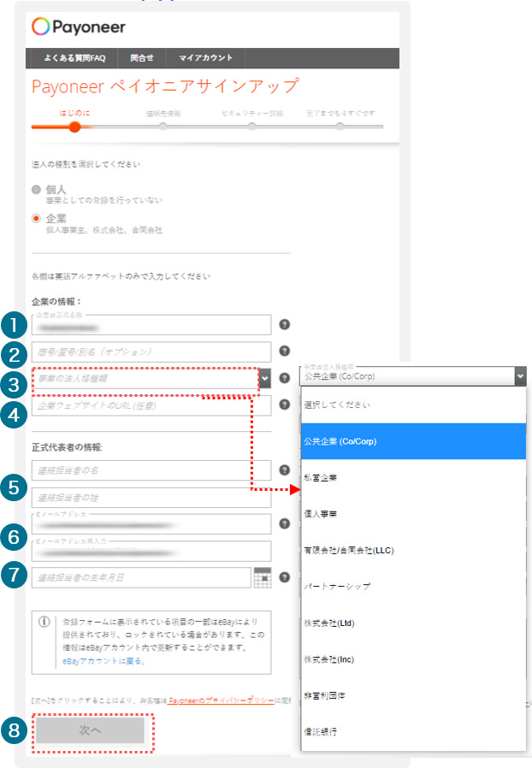Choose 有限会社/合同会社(LLC) option

point(413,550)
